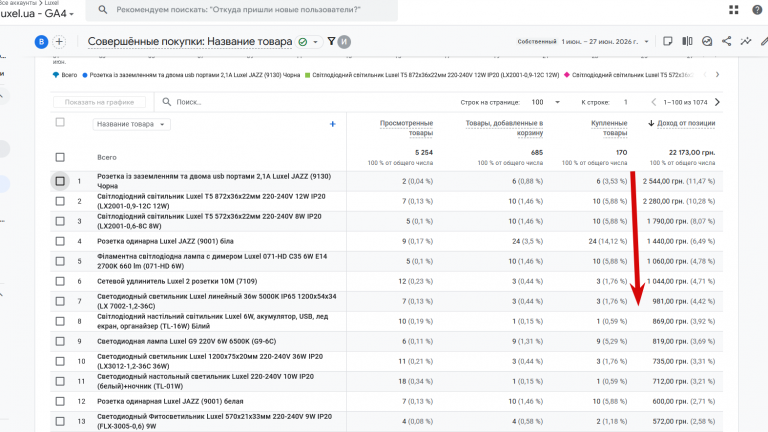Share this report via share icon
This screenshot has width=768, height=432.
tap(726, 42)
